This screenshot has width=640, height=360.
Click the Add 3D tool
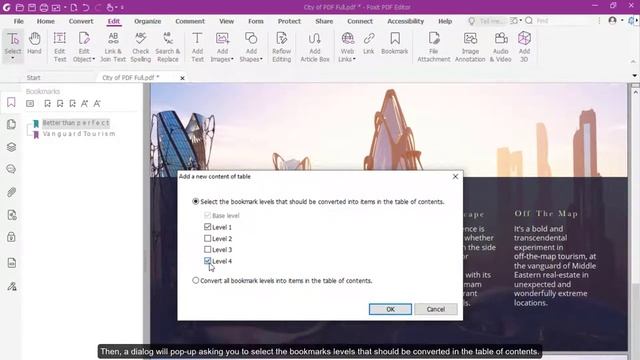pyautogui.click(x=524, y=47)
